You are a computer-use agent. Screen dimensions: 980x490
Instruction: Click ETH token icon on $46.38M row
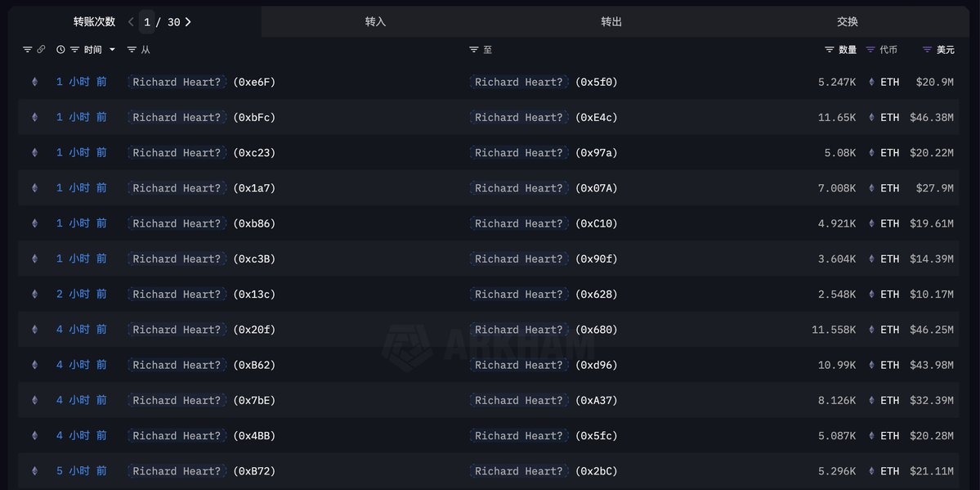pyautogui.click(x=871, y=117)
